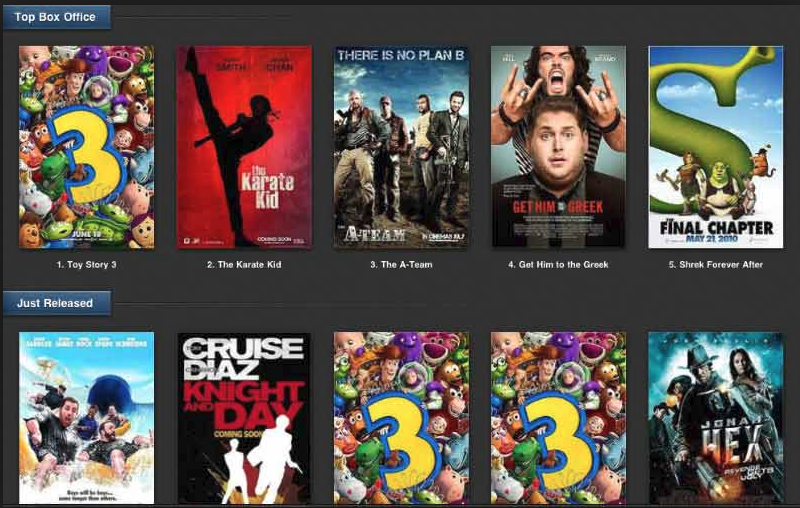The image size is (800, 508).
Task: Click the '2. The Karate Kid' title link
Action: [244, 264]
